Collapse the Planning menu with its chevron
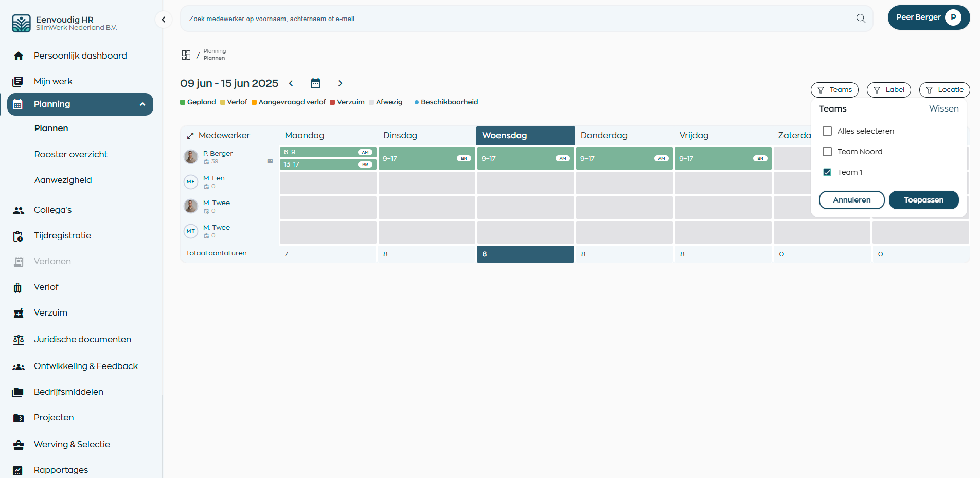 [142, 104]
